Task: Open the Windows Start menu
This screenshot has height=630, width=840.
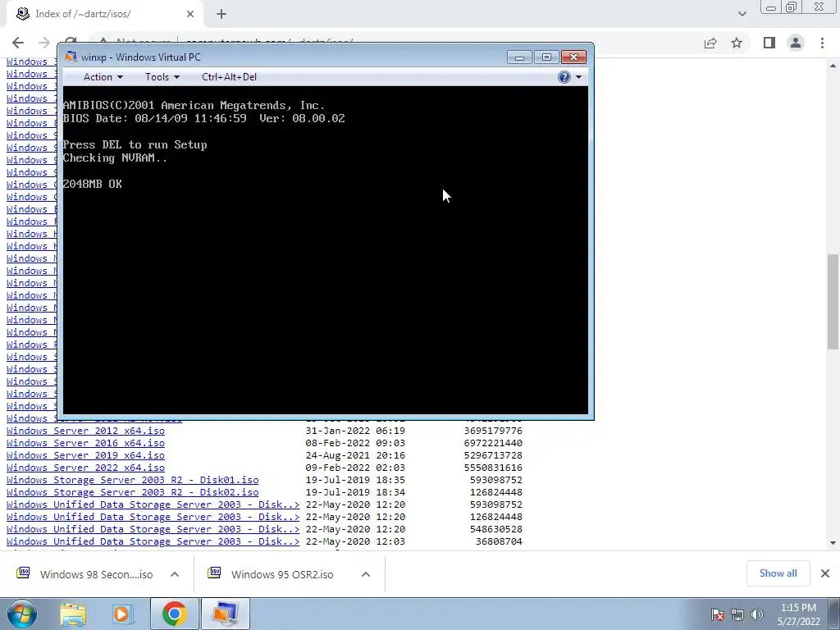Action: click(x=21, y=614)
